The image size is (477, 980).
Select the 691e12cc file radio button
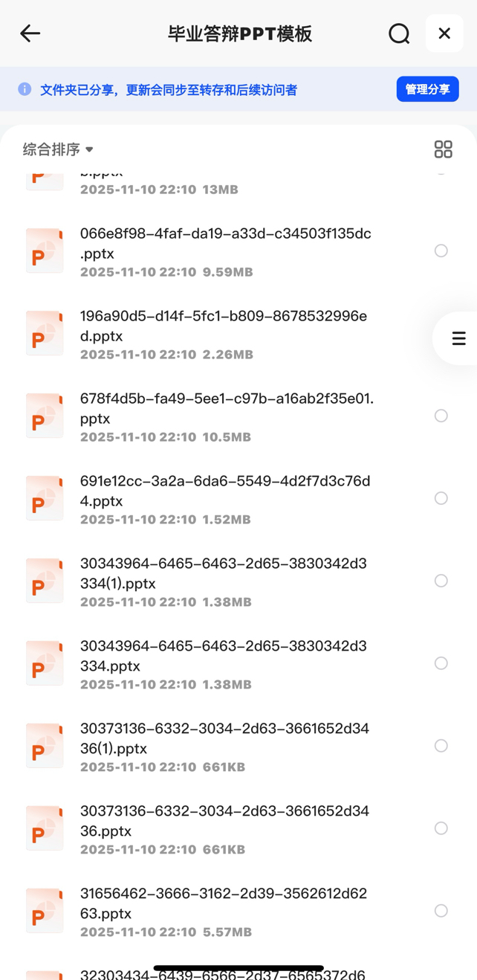tap(441, 498)
